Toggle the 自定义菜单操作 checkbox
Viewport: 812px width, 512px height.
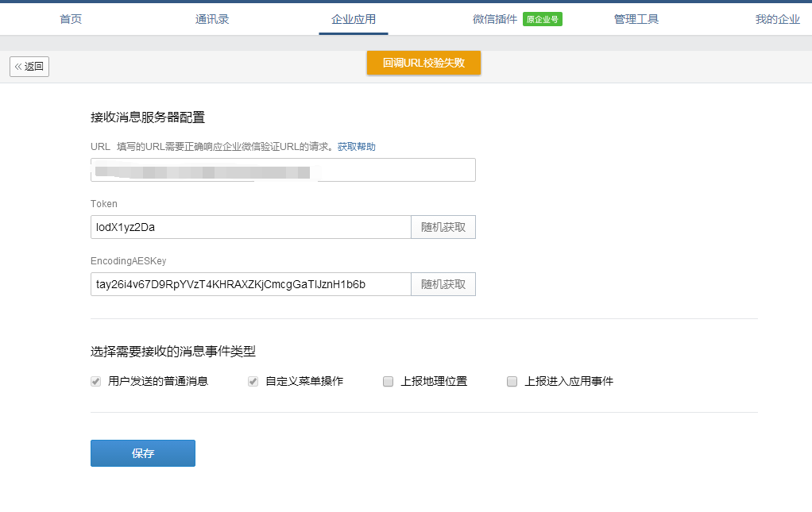(253, 382)
